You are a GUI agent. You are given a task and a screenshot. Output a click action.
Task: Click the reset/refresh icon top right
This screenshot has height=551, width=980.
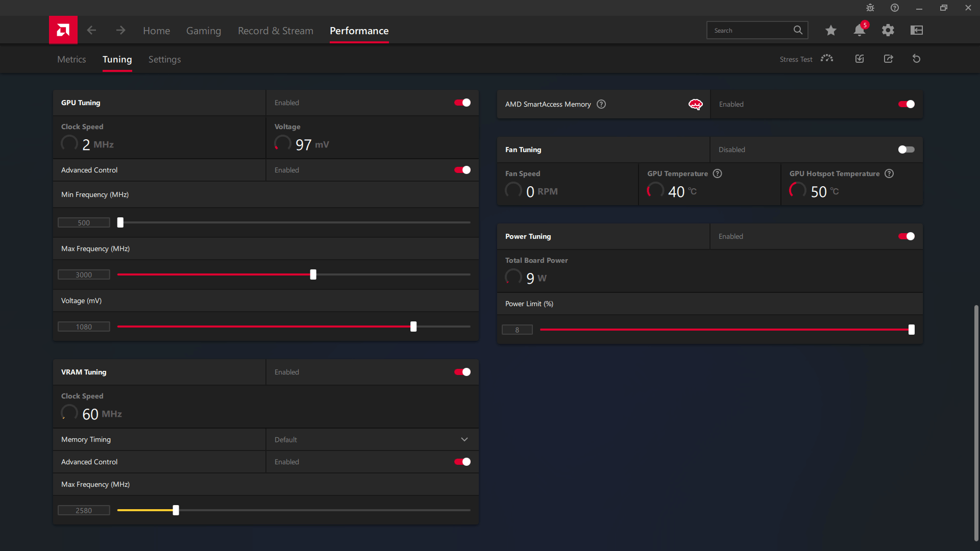916,59
